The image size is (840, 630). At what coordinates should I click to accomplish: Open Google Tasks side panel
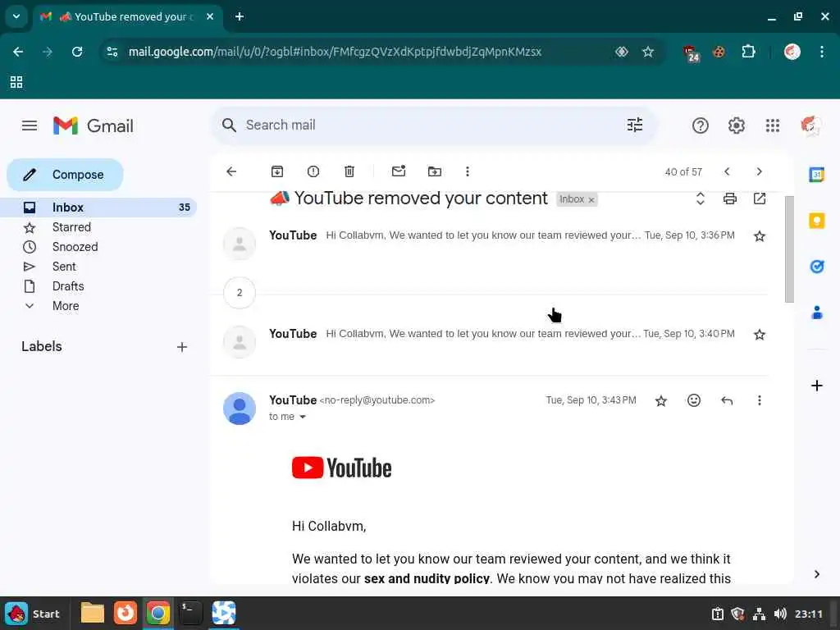tap(816, 267)
